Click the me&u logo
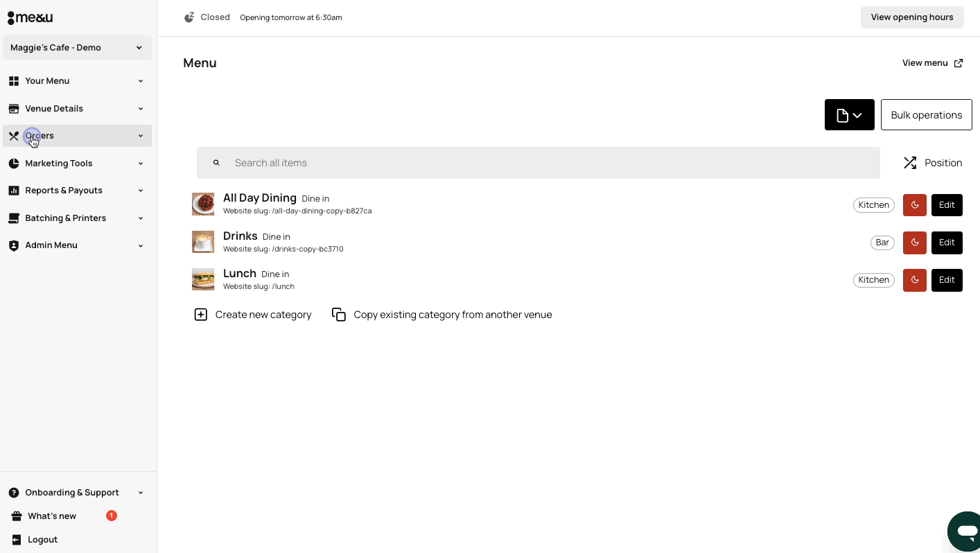 (x=30, y=17)
